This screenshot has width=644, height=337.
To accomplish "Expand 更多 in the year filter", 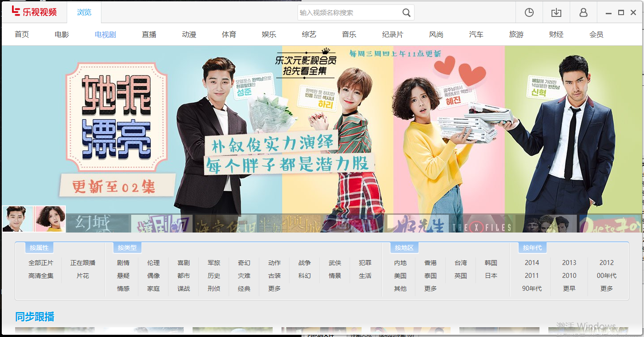I will click(606, 289).
